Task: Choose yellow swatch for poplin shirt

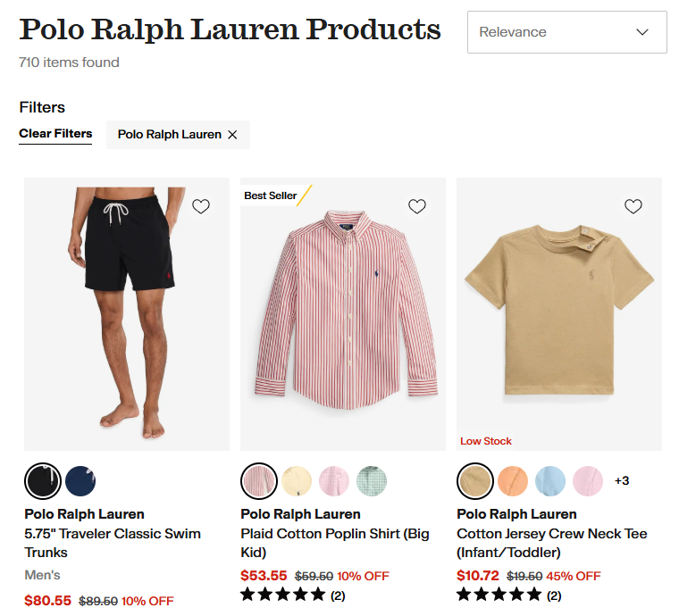Action: (x=297, y=481)
